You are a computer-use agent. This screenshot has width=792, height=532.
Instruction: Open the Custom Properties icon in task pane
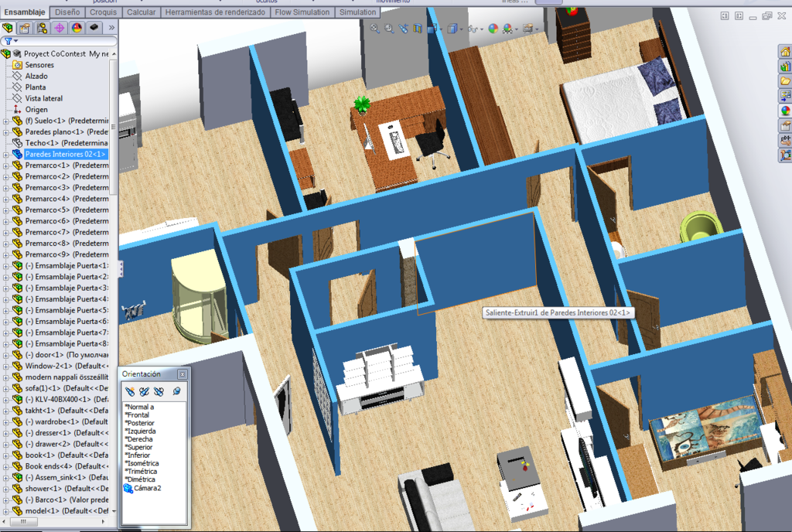[x=785, y=125]
